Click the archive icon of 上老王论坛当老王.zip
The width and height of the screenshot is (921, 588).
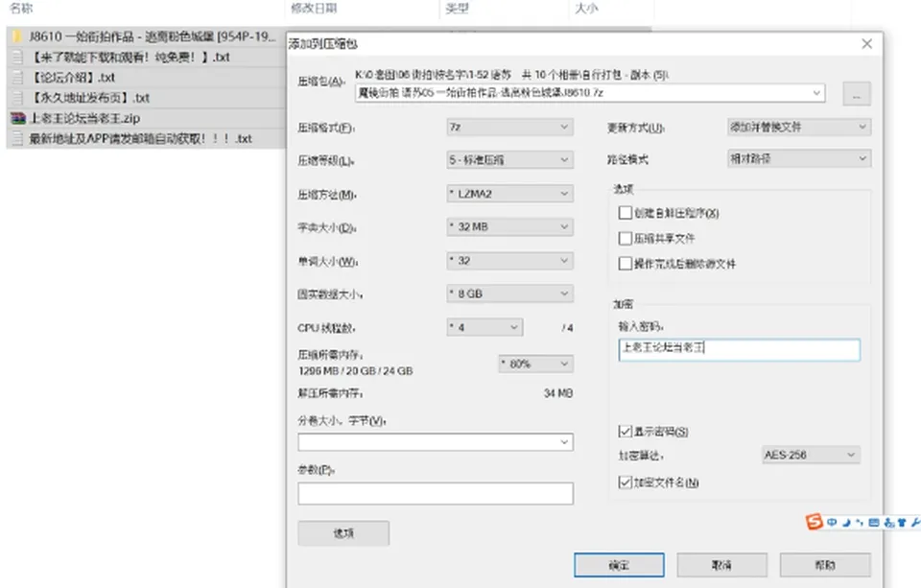coord(17,118)
